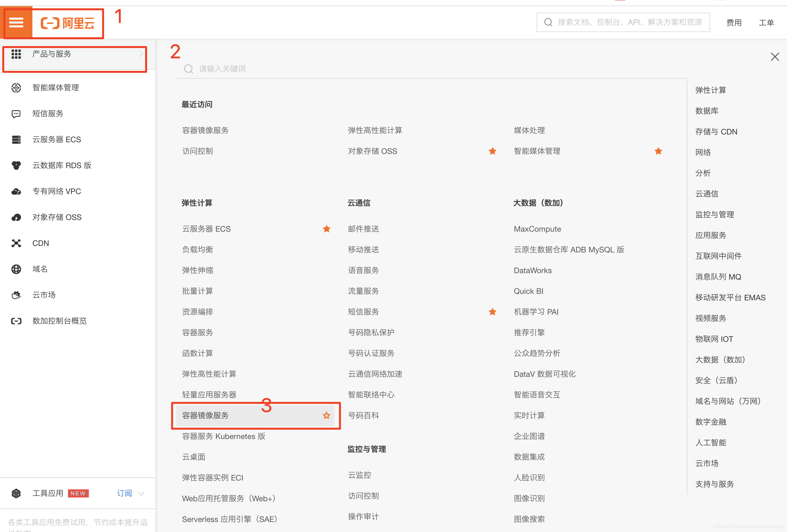787x532 pixels.
Task: Focus the top global search field
Action: 623,22
